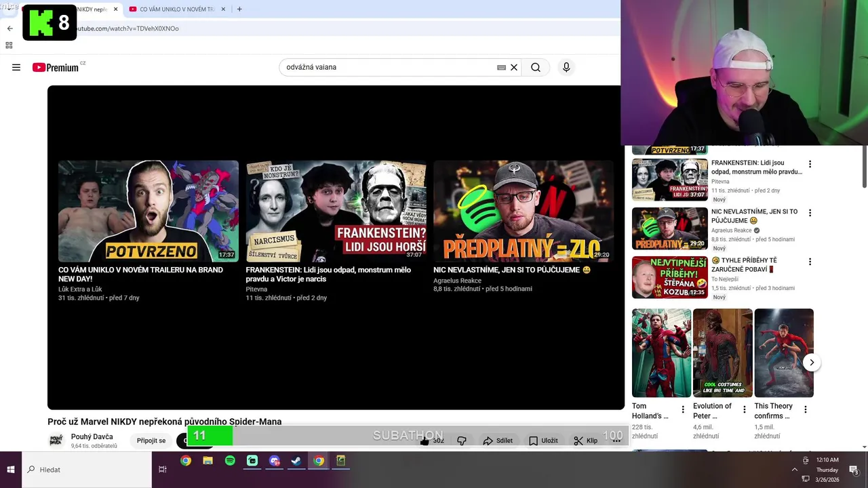Viewport: 868px width, 488px height.
Task: Switch to tab 'CO VÁM UNIKLO V NOVÉM TRA...'
Action: (176, 9)
